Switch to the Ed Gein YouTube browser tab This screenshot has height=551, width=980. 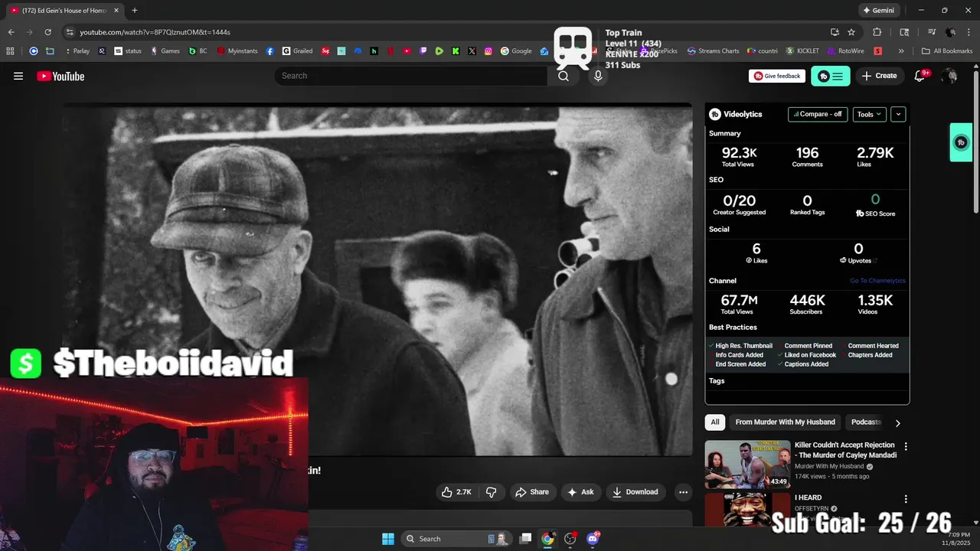point(64,11)
